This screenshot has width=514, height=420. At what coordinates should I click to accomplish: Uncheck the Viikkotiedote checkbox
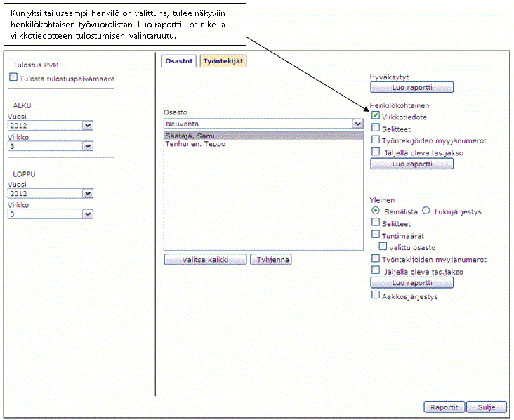pyautogui.click(x=376, y=115)
